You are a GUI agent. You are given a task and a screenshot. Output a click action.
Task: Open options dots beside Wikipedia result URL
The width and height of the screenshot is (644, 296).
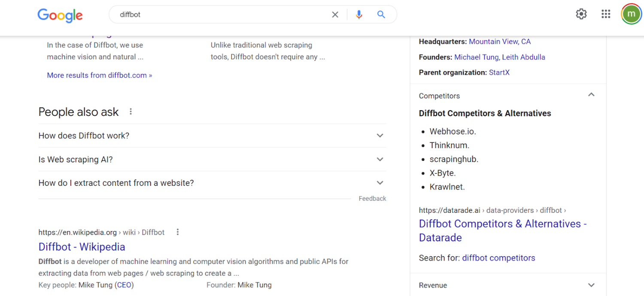click(x=178, y=232)
